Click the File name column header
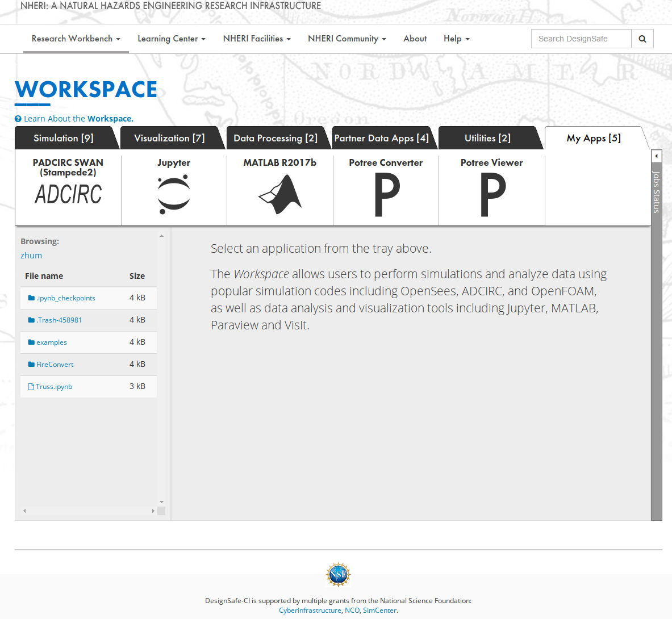Screen dimensions: 672x619 click(x=44, y=276)
